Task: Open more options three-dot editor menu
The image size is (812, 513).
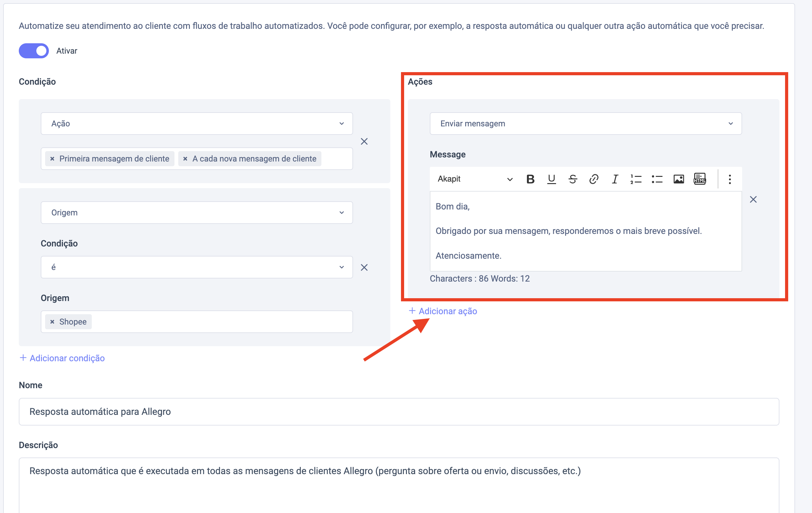Action: point(730,179)
